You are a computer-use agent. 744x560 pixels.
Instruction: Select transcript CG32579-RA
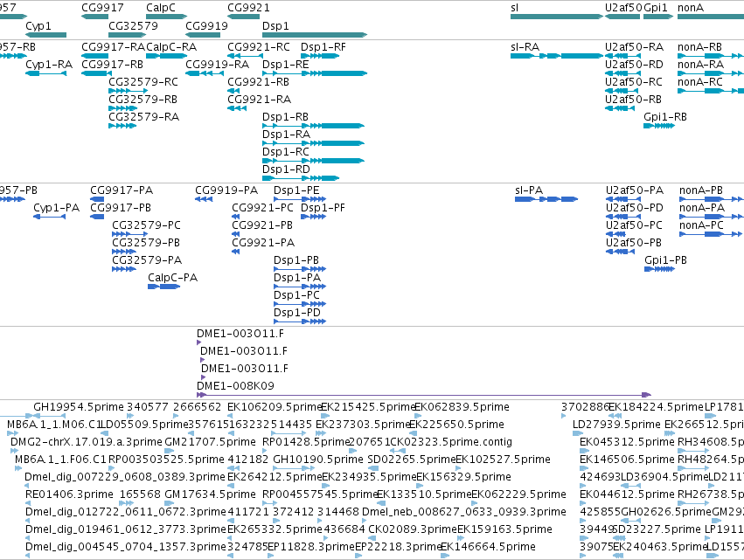122,126
